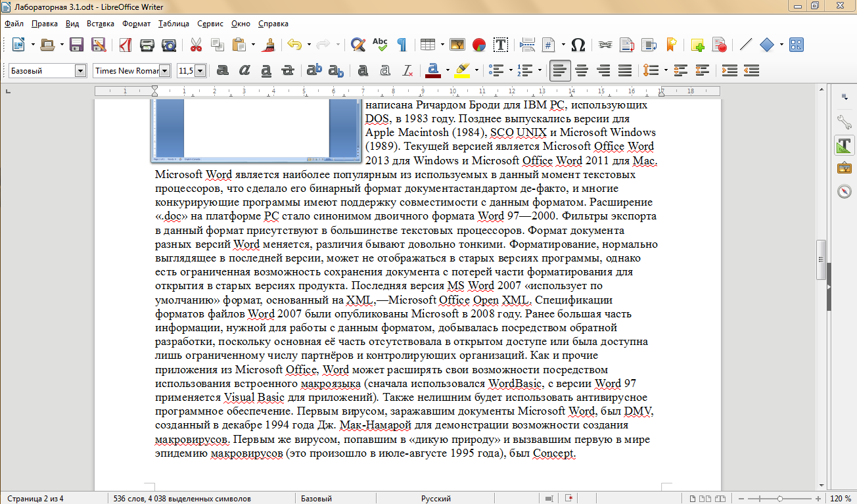Insert an image
The image size is (857, 504).
point(457,45)
